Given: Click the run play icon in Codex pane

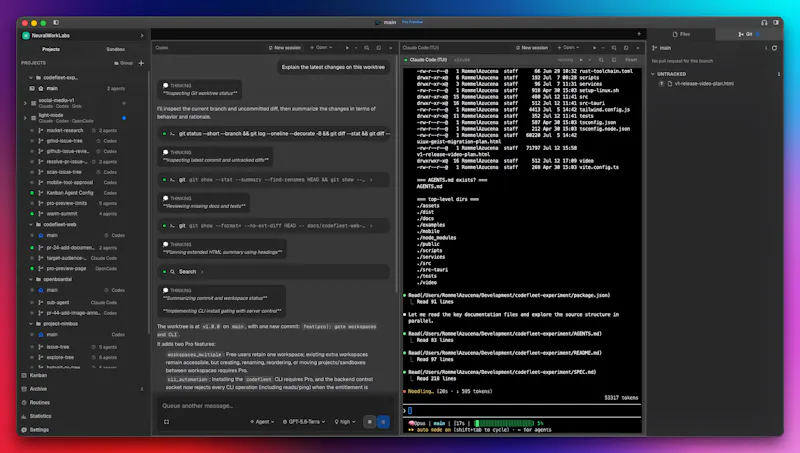Looking at the screenshot, I should [x=347, y=48].
